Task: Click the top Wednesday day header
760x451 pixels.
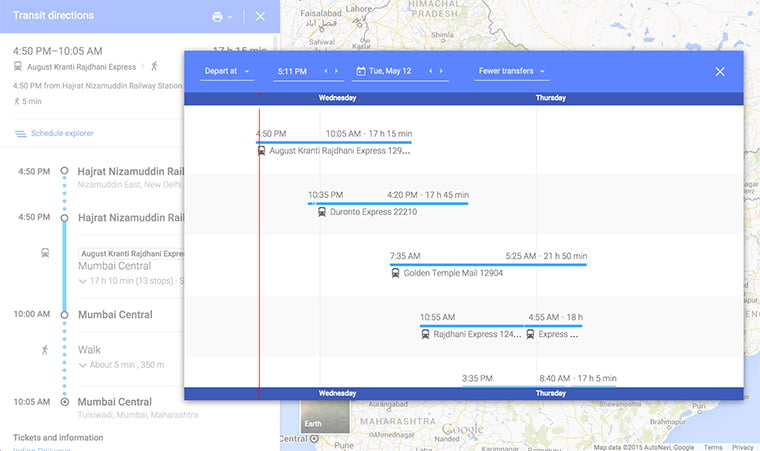Action: click(337, 98)
